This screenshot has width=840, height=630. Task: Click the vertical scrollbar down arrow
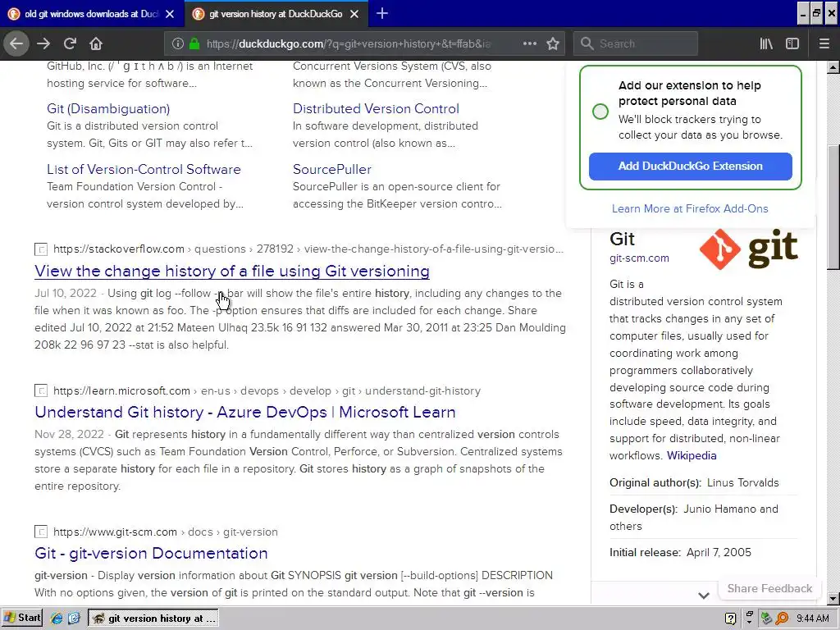833,599
